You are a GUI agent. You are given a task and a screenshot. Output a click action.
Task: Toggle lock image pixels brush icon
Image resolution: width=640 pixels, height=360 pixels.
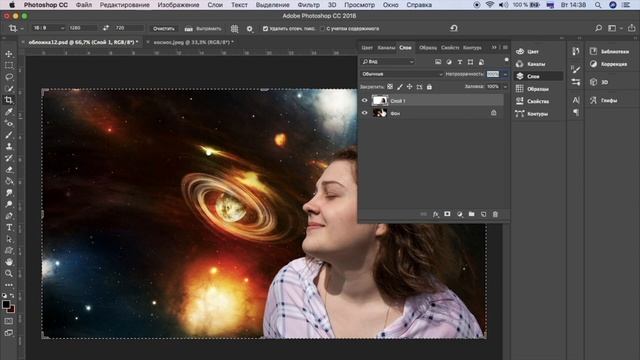400,87
